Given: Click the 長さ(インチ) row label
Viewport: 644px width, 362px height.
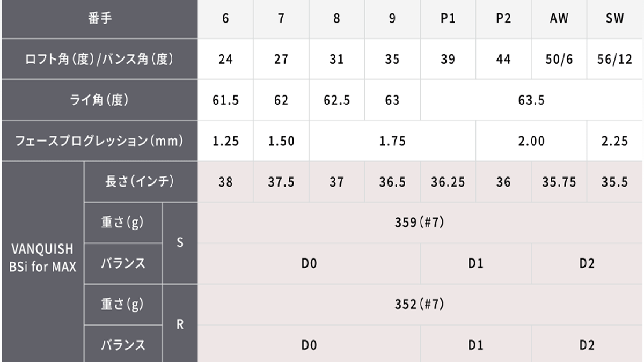Looking at the screenshot, I should point(140,182).
